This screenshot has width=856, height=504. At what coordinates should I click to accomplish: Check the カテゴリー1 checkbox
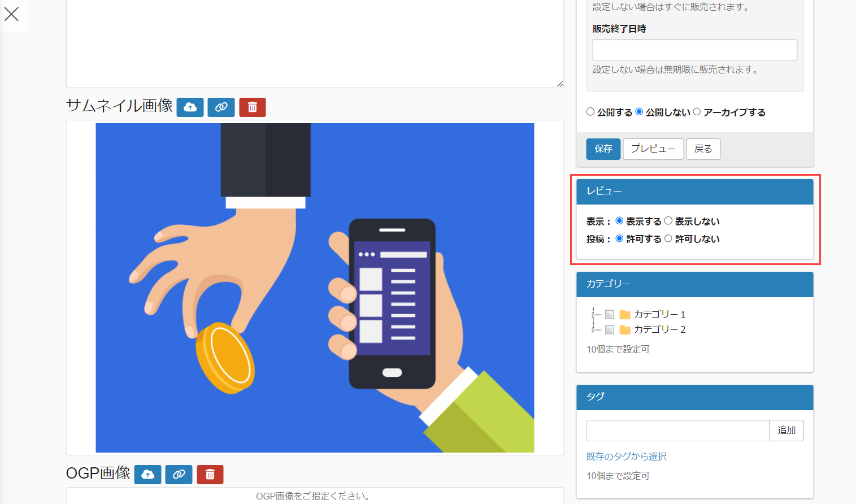(x=610, y=314)
